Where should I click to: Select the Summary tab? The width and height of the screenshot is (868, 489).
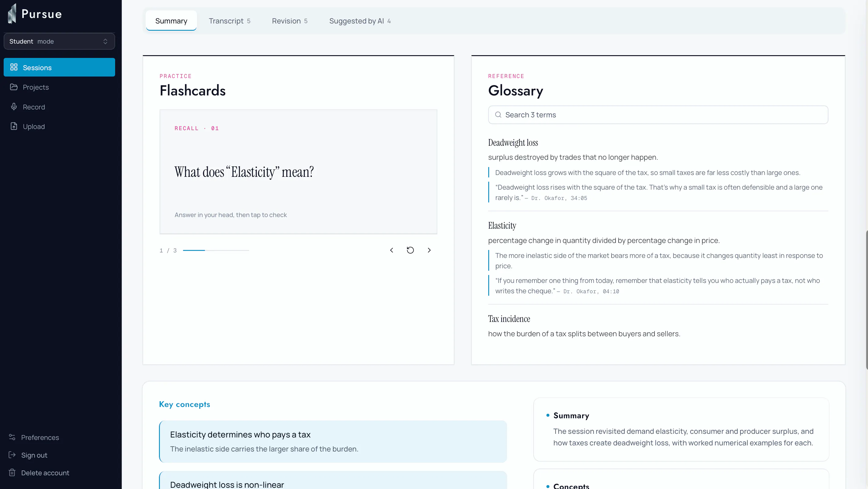point(171,21)
